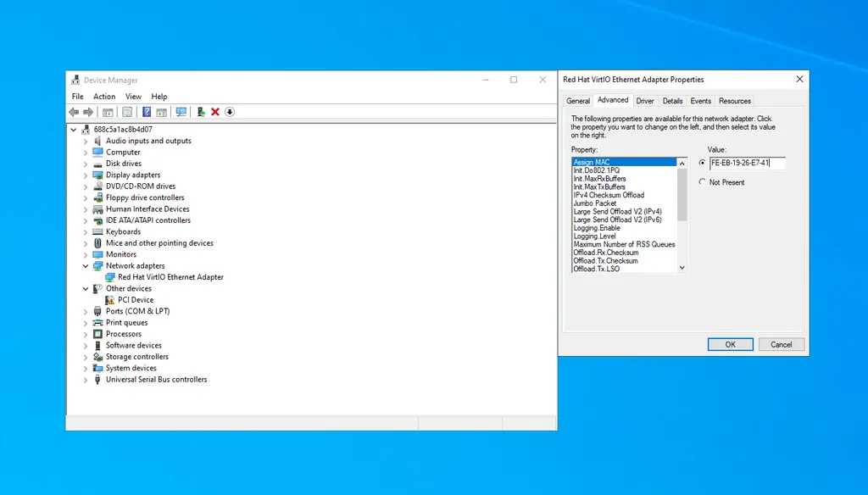This screenshot has height=495, width=868.
Task: Click Cancel in adapter Properties dialog
Action: click(781, 344)
